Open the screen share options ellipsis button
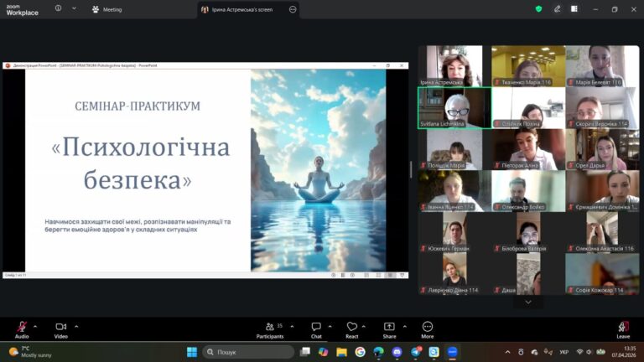 coord(292,9)
